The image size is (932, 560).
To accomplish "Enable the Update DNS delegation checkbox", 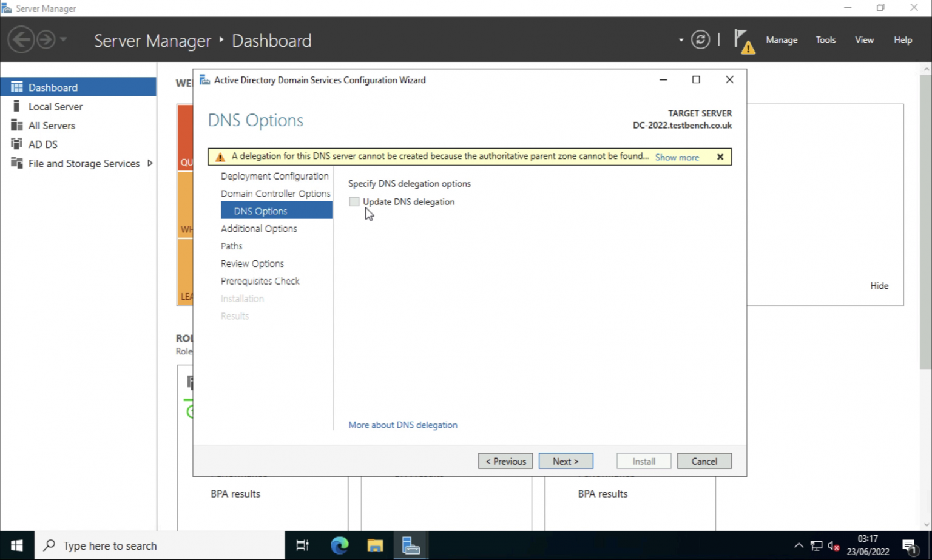I will (354, 201).
